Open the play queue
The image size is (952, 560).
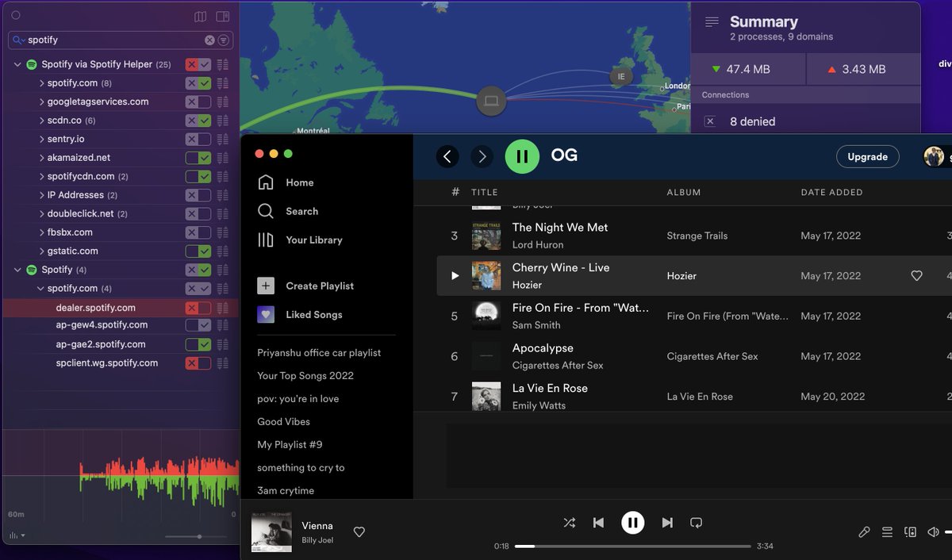(888, 532)
